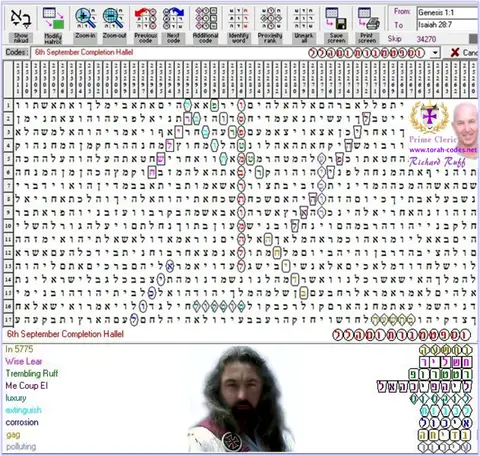Click the Zoom-in magnifier icon
The image size is (480, 456).
click(85, 18)
